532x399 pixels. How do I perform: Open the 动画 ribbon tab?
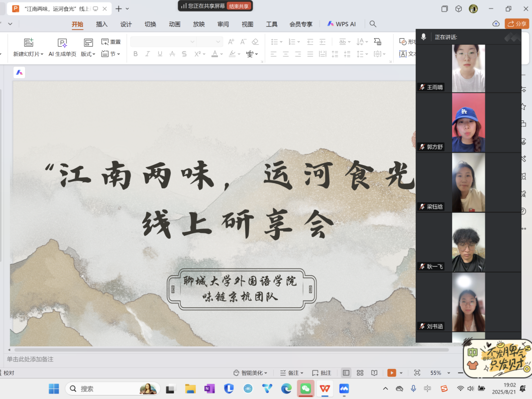coord(174,24)
